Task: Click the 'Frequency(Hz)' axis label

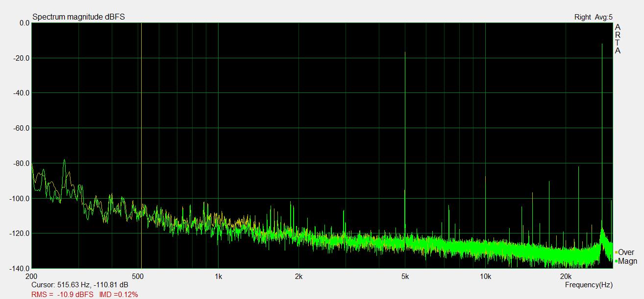Action: coord(589,285)
